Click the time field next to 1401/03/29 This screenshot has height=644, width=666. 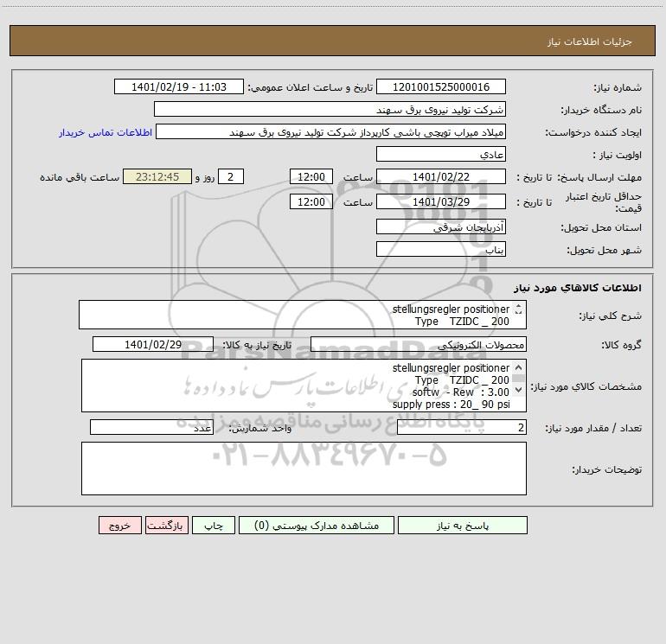click(311, 201)
